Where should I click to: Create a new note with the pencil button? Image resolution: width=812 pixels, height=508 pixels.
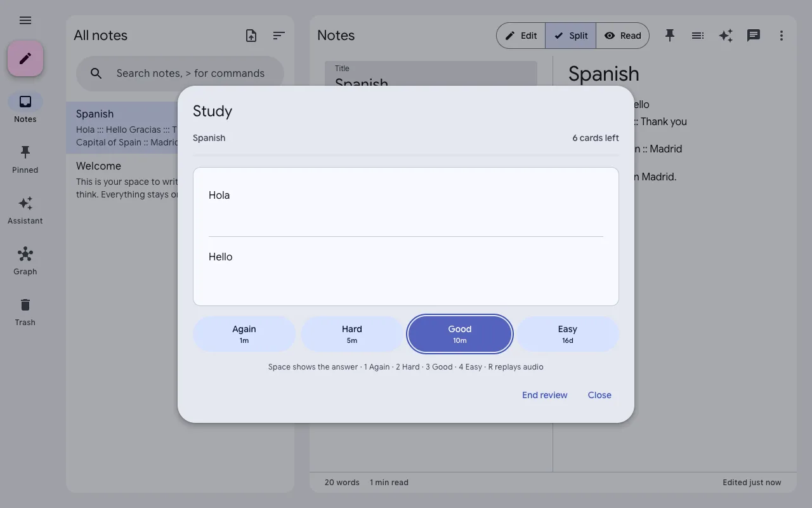point(25,58)
